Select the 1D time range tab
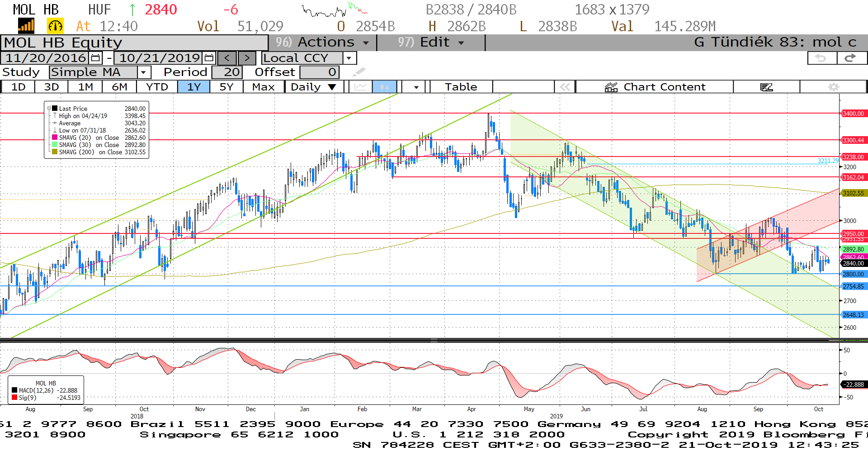Image resolution: width=868 pixels, height=470 pixels. [x=18, y=87]
